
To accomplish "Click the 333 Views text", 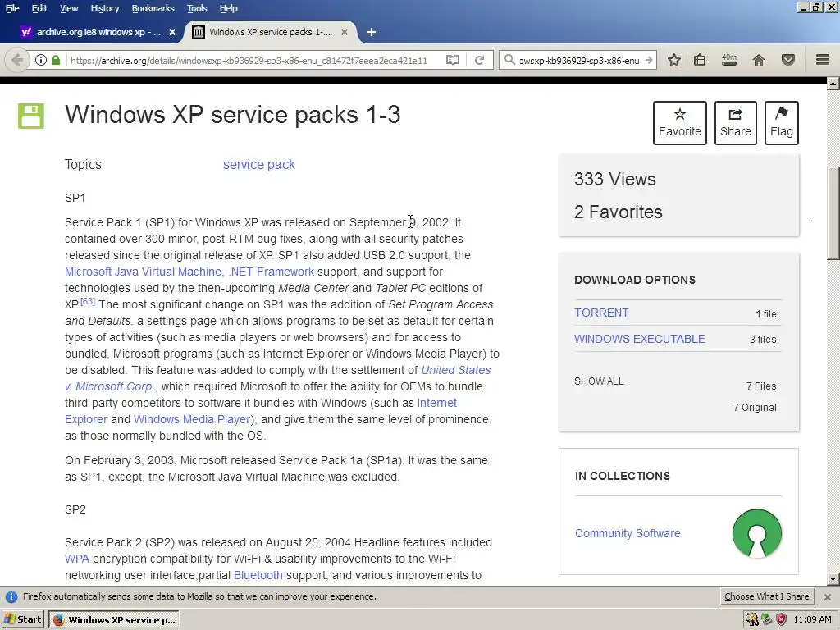I will click(x=615, y=179).
